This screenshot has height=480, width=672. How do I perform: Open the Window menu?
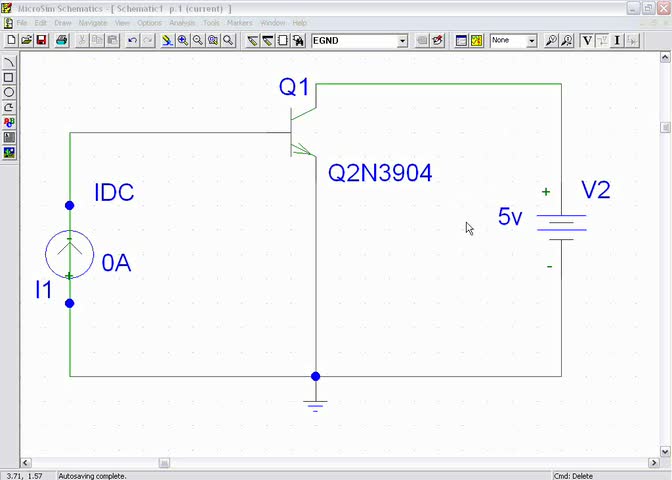273,23
